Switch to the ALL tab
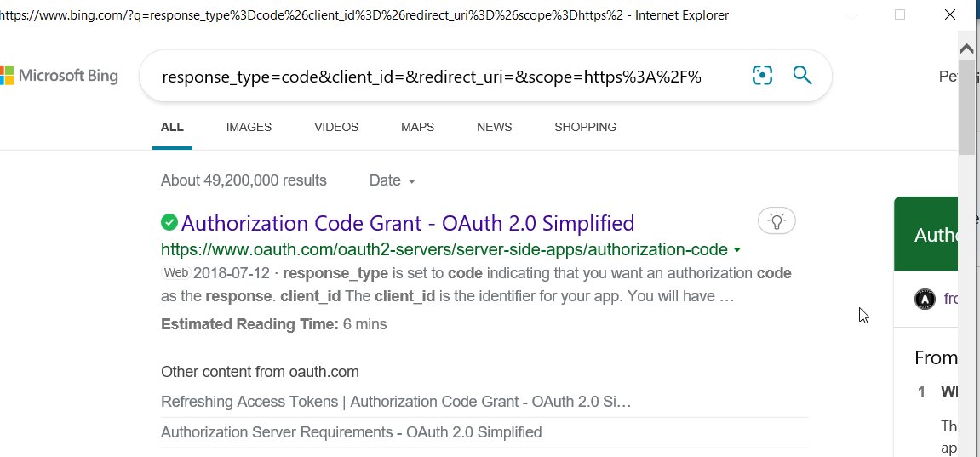 (173, 128)
